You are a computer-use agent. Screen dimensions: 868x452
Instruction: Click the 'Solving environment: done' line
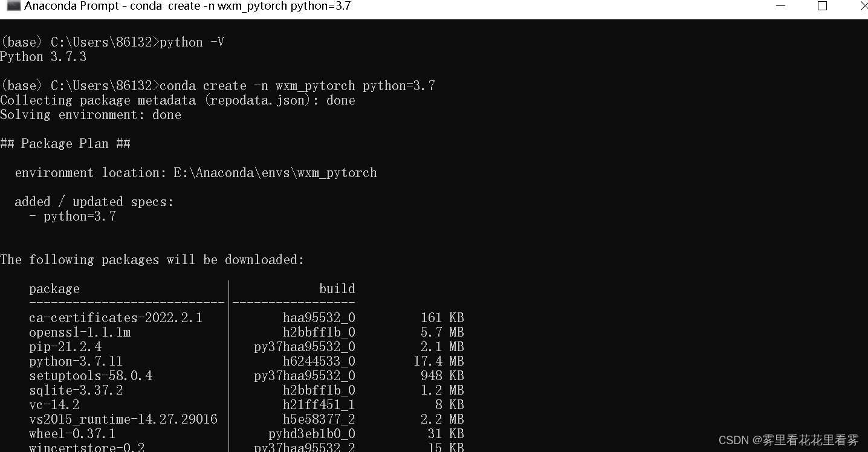[91, 115]
